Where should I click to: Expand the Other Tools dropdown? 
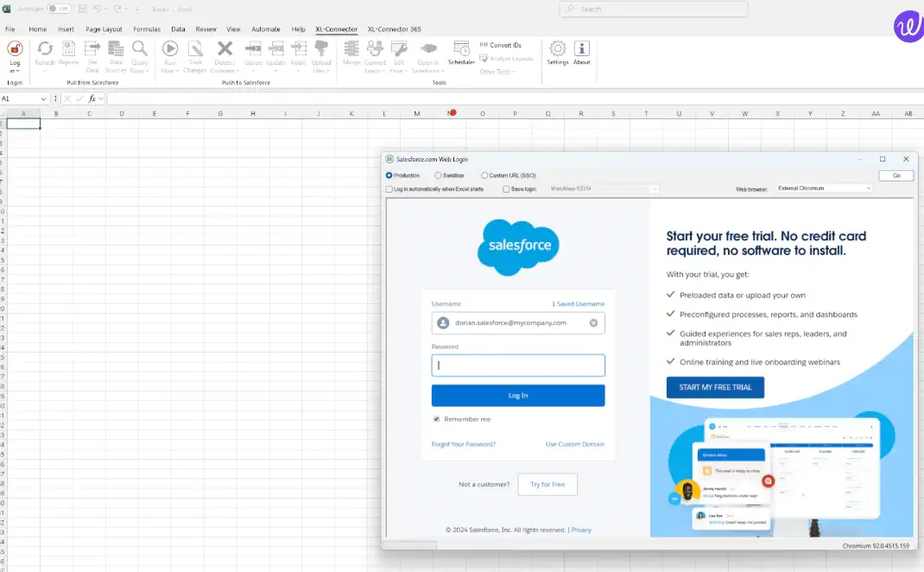[497, 72]
